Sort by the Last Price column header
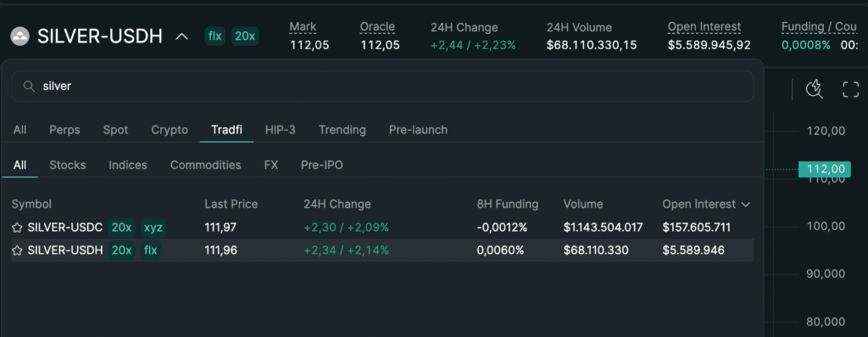The image size is (868, 337). [231, 204]
